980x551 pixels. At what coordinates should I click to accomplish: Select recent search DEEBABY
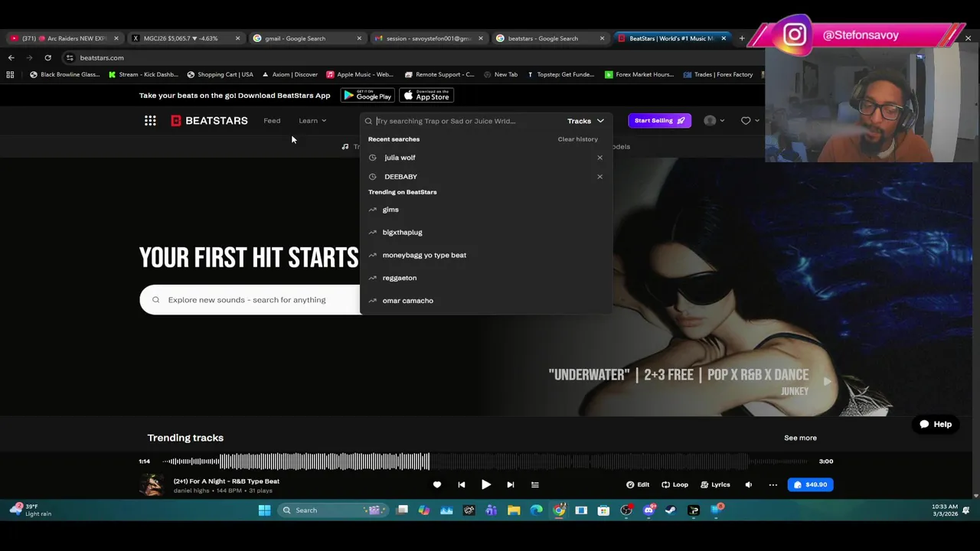(x=400, y=177)
